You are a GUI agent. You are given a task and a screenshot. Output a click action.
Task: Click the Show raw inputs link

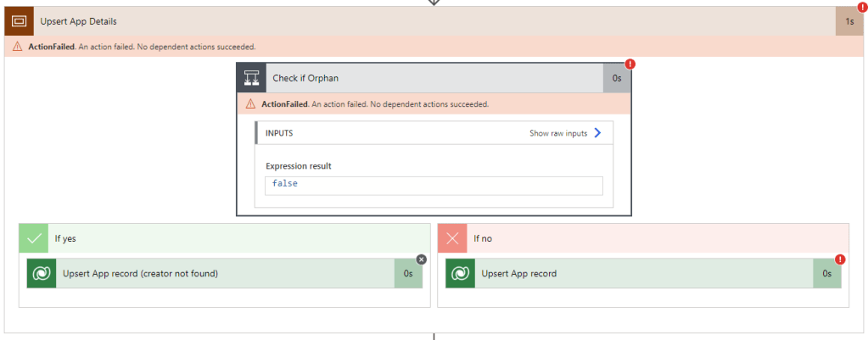557,133
